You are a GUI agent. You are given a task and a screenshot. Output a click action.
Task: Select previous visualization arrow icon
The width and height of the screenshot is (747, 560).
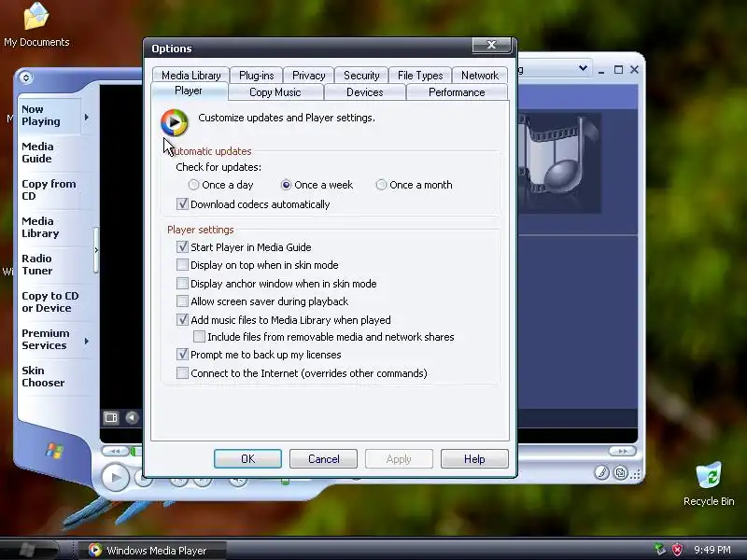132,417
